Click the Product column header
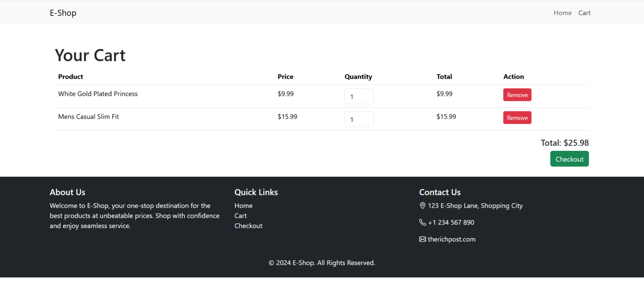The height and width of the screenshot is (305, 644). tap(70, 77)
